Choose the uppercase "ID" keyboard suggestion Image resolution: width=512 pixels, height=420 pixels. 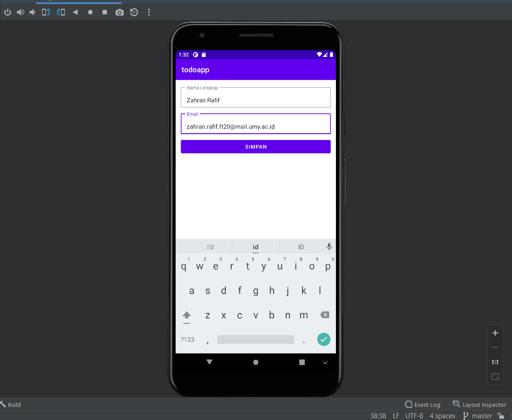[x=301, y=247]
